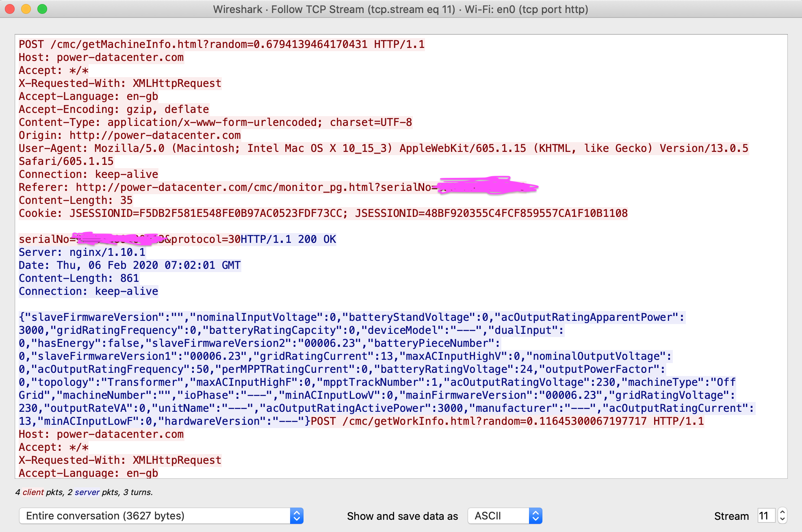Screen dimensions: 802x532
Task: Click the Content-Type: application/x-www-form-urlencoded line
Action: (x=215, y=122)
